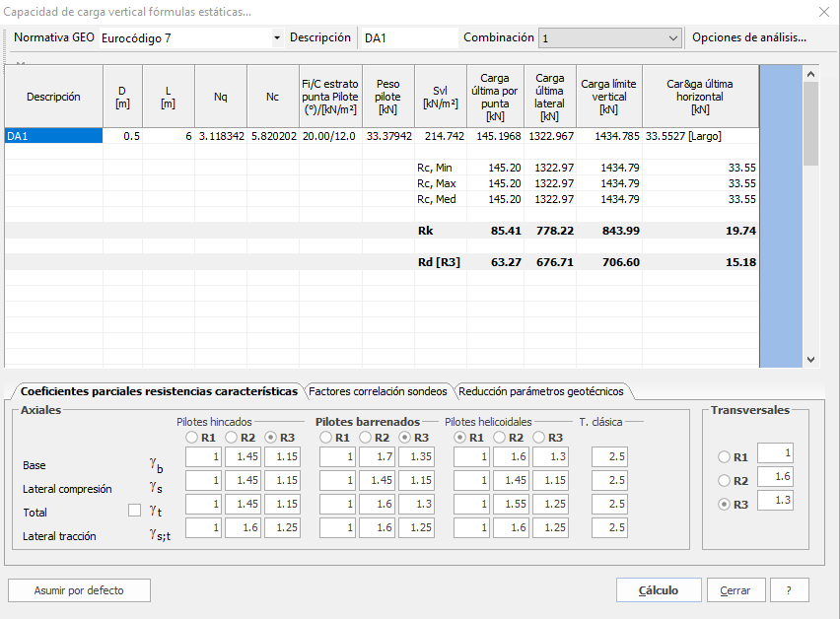The image size is (840, 619).
Task: Switch to Reducción parámetros geotécnicos tab
Action: click(541, 391)
